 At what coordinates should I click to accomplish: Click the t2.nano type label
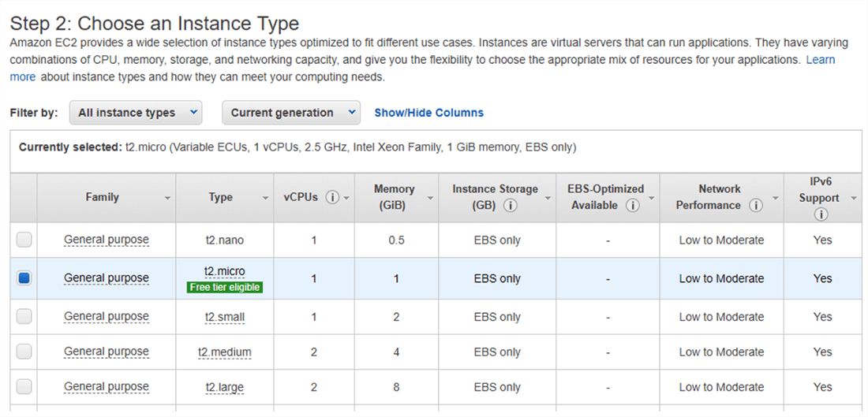(224, 240)
